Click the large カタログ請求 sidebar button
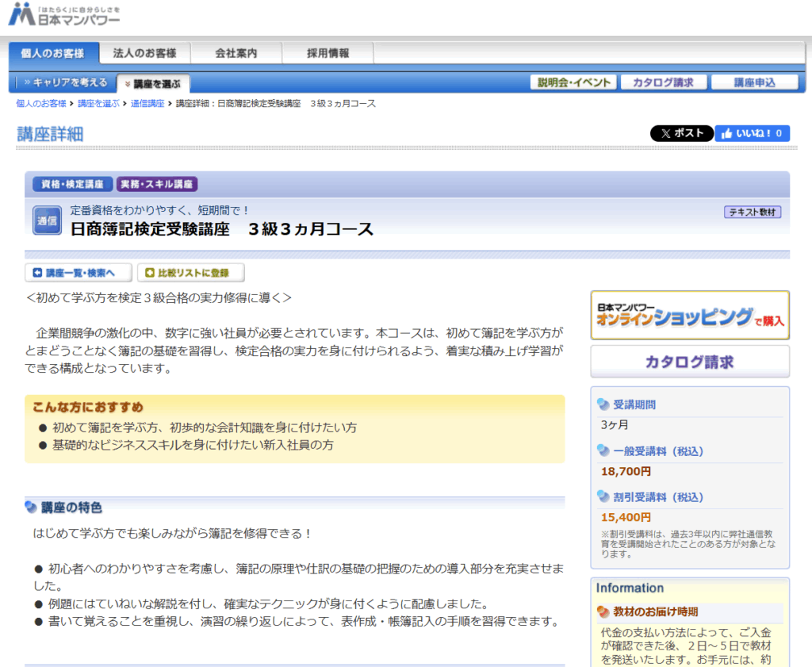 (x=690, y=362)
